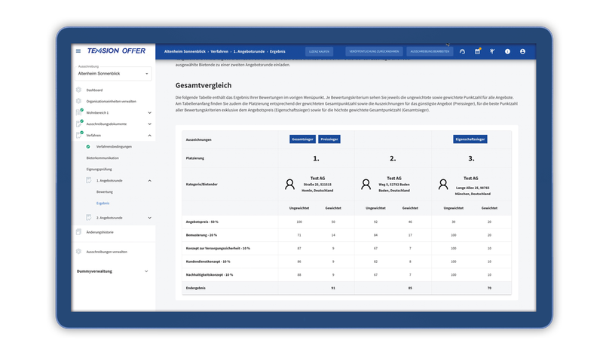The width and height of the screenshot is (603, 364).
Task: Go to Dashboard in the sidebar
Action: [x=94, y=90]
